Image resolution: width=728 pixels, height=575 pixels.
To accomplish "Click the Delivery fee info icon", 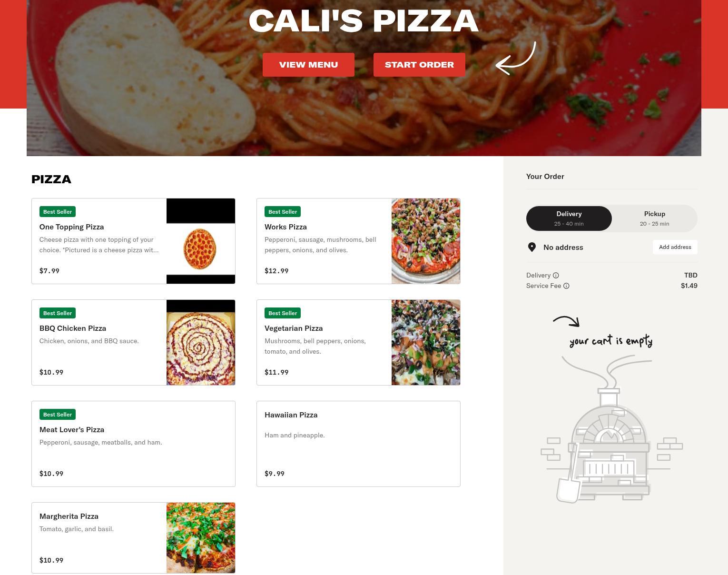I will pos(556,275).
